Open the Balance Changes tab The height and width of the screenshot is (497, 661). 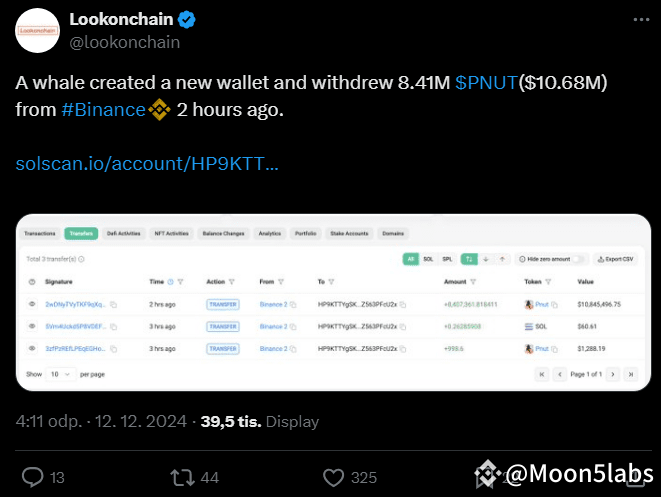[222, 233]
